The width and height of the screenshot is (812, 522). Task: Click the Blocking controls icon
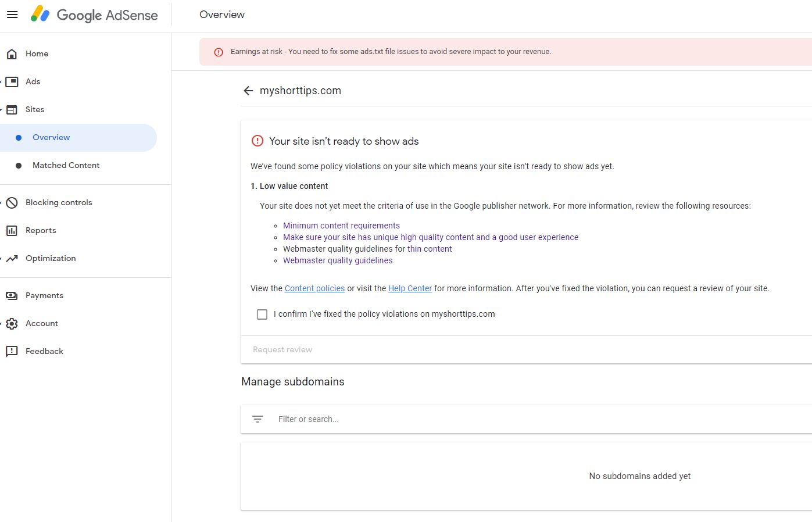click(x=12, y=203)
